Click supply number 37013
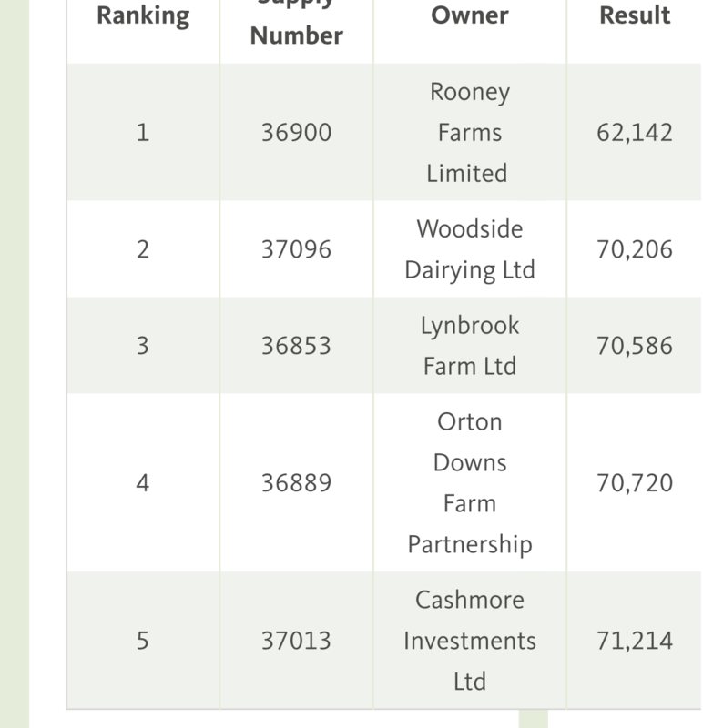The width and height of the screenshot is (703, 728). tap(296, 641)
